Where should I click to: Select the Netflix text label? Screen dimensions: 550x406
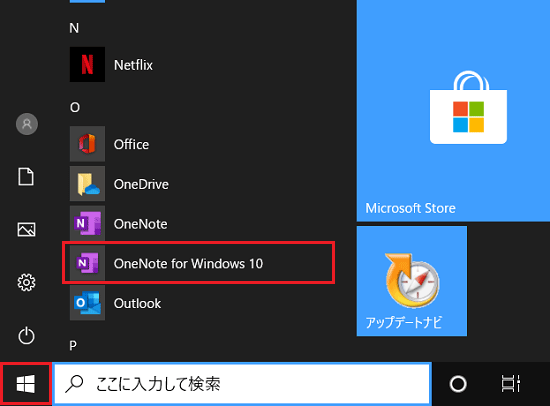pos(133,65)
